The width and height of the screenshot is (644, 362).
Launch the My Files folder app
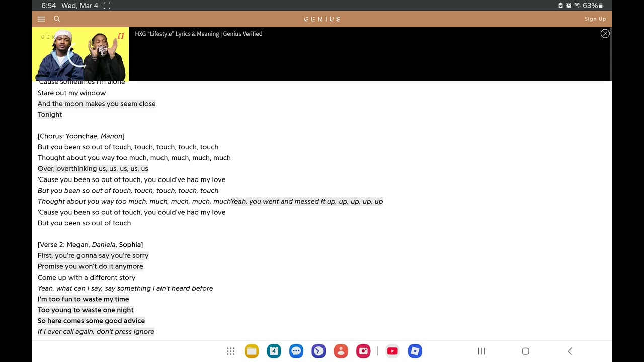(x=252, y=351)
